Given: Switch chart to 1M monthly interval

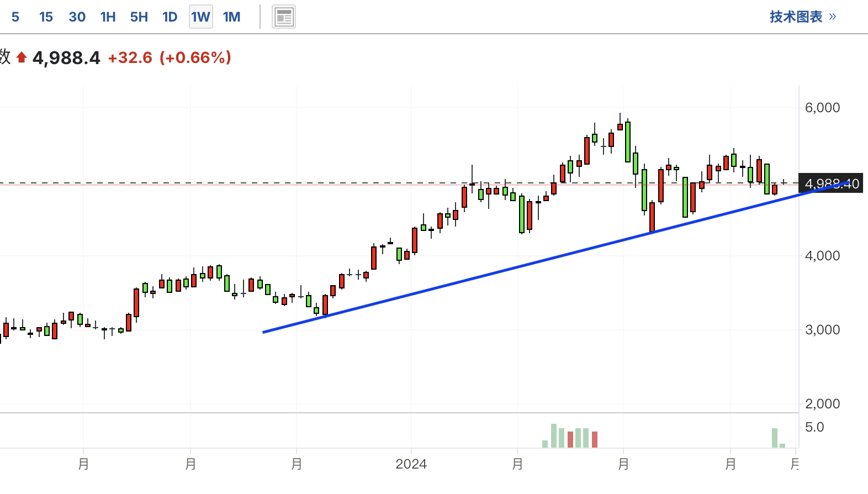Looking at the screenshot, I should [x=232, y=17].
